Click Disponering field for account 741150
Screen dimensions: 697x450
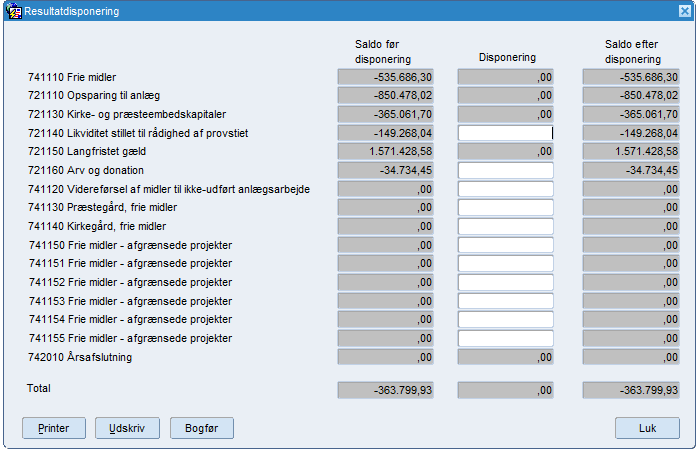(x=506, y=245)
